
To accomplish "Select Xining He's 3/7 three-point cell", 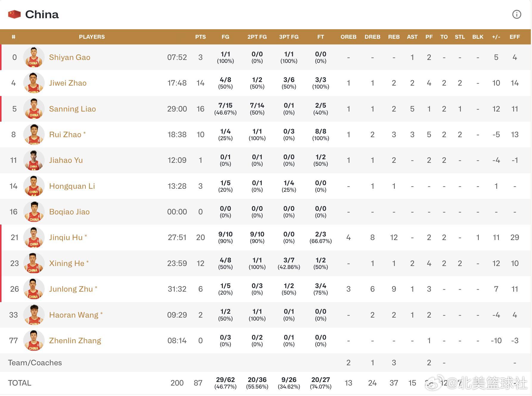I will coord(289,263).
